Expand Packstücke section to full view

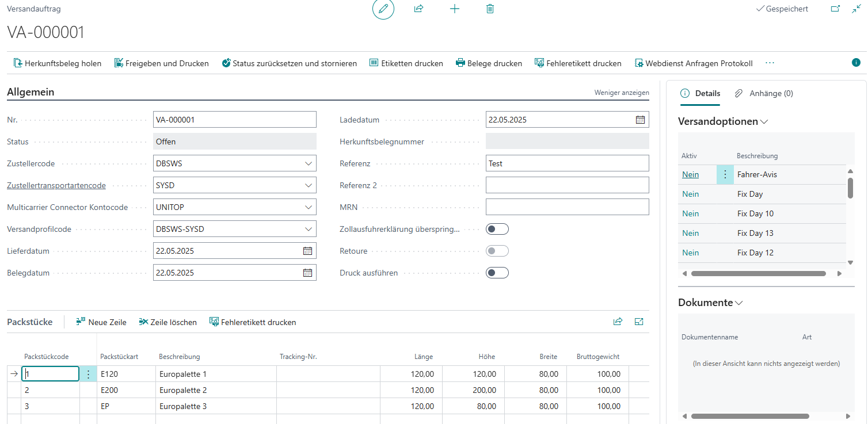pos(638,322)
